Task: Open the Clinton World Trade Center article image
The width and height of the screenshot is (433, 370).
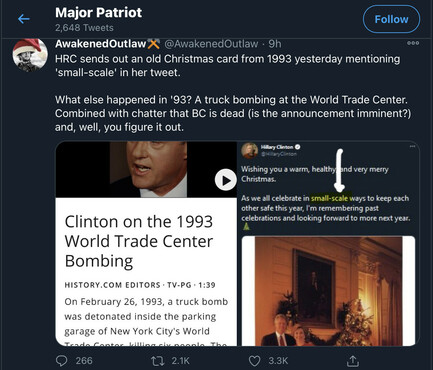Action: coord(146,243)
